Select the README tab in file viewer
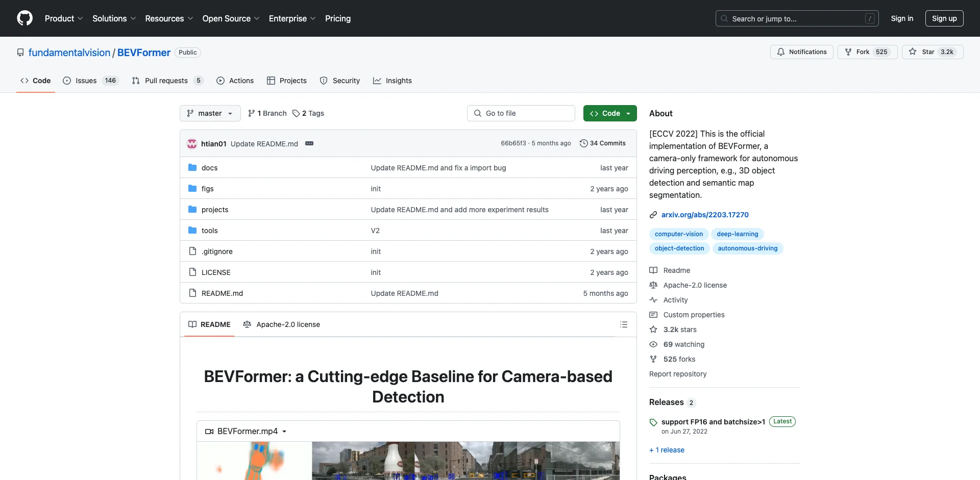 (x=209, y=324)
